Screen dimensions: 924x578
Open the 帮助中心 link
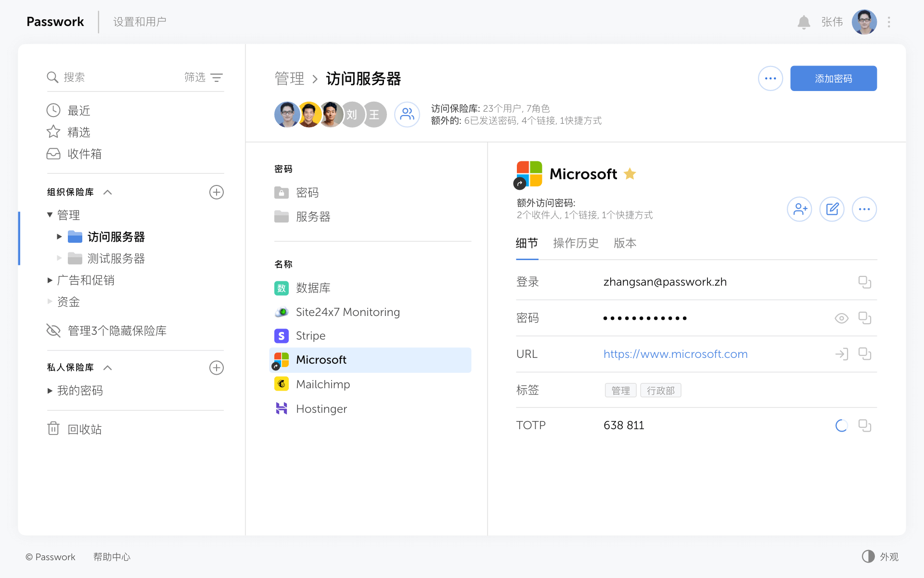coord(112,557)
